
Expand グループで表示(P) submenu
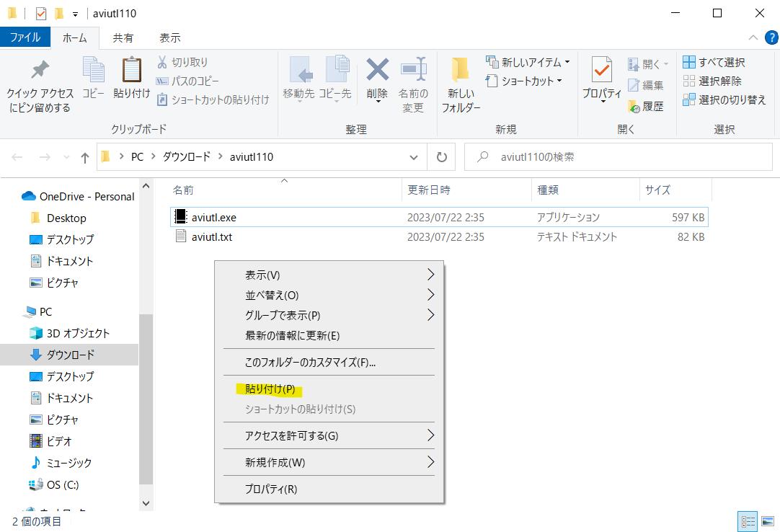point(329,315)
